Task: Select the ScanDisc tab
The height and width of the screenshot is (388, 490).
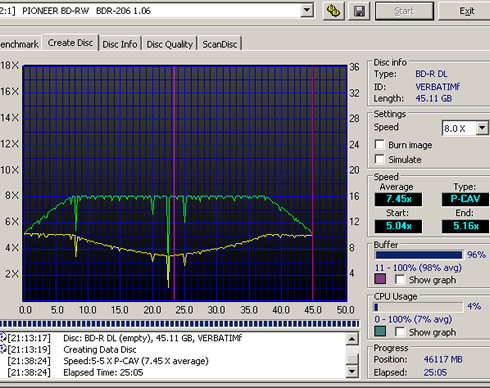Action: 220,44
